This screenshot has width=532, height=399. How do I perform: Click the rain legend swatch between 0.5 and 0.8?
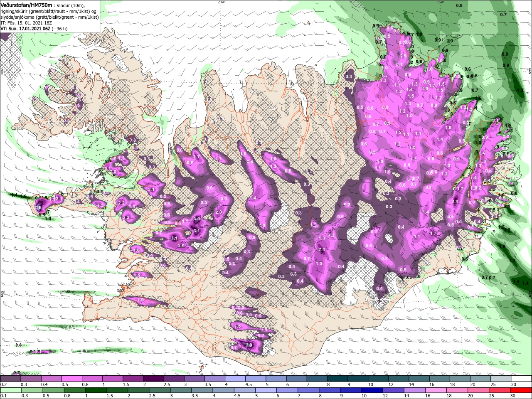tap(53, 390)
